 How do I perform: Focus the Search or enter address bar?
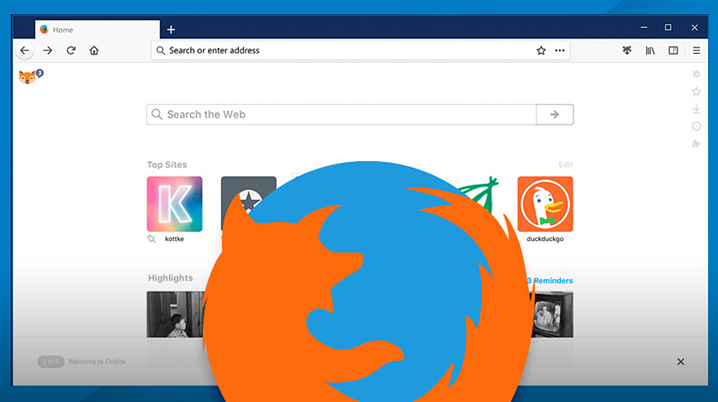tap(360, 50)
